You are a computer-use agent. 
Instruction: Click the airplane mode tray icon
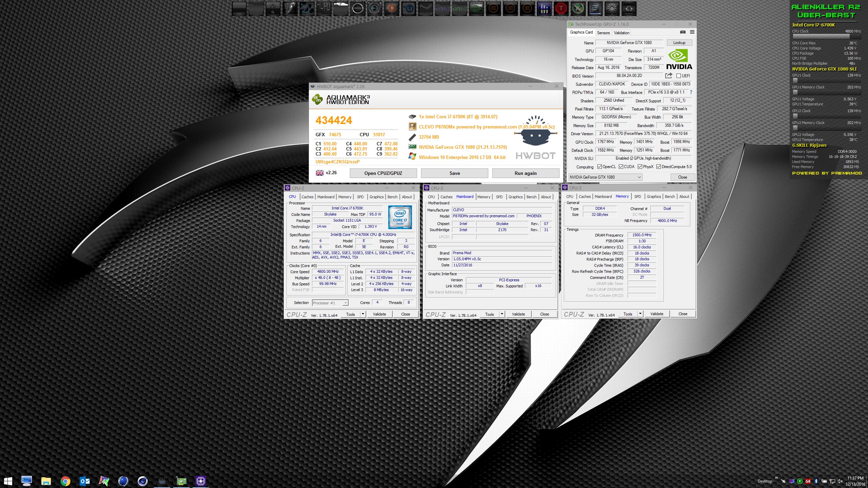[784, 481]
